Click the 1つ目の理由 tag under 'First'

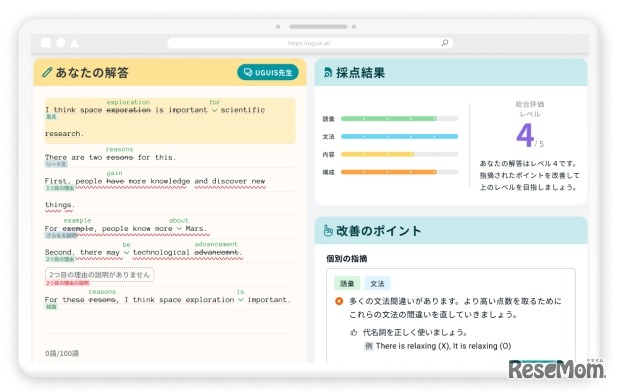(x=60, y=188)
